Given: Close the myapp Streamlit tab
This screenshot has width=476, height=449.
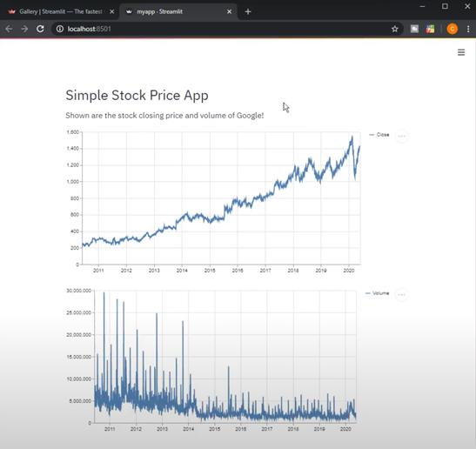Looking at the screenshot, I should point(229,11).
